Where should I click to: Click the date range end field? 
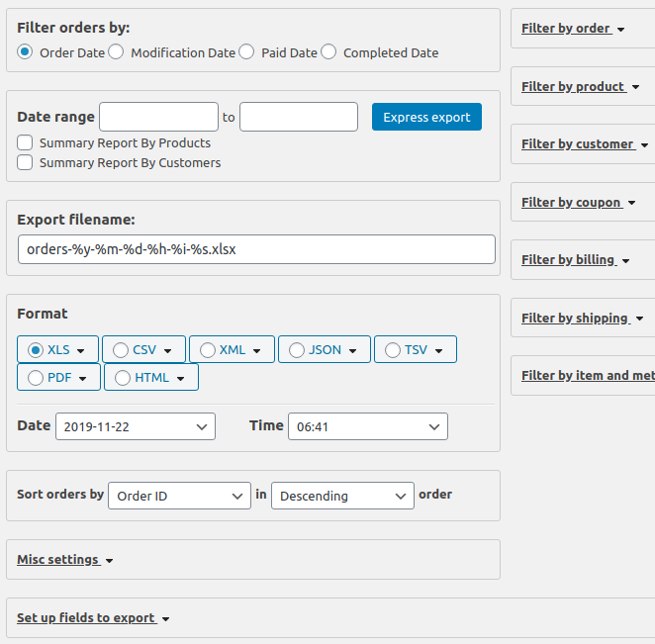click(298, 117)
